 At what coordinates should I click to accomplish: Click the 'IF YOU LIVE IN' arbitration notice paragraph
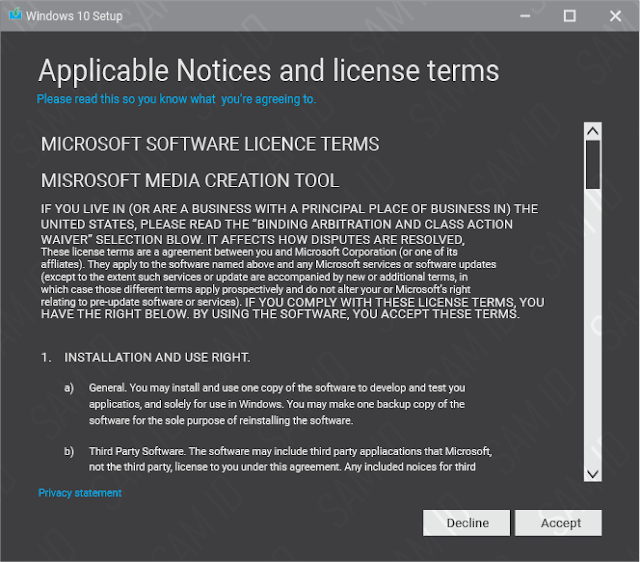click(x=289, y=224)
